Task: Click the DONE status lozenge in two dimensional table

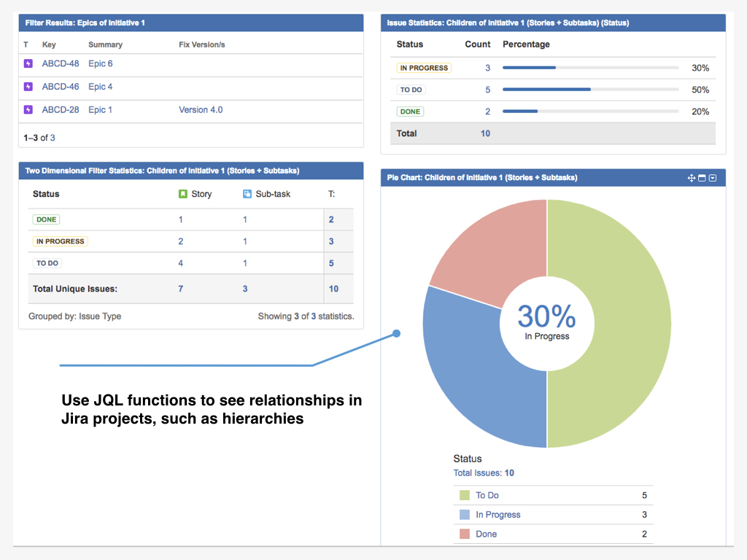Action: coord(47,219)
